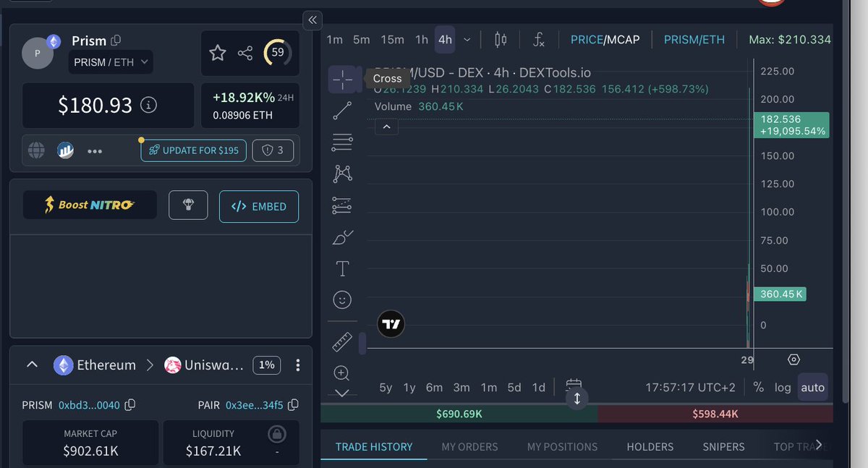Image resolution: width=868 pixels, height=468 pixels.
Task: Set chart range to 1d
Action: (x=539, y=388)
